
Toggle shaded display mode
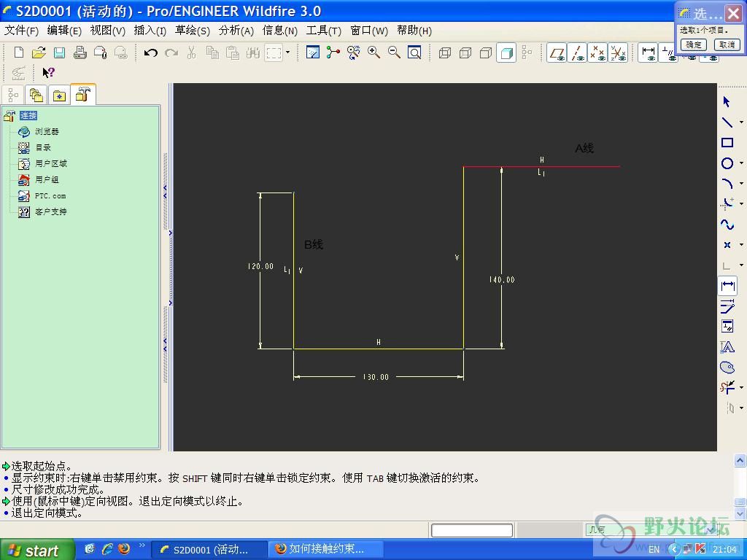506,52
